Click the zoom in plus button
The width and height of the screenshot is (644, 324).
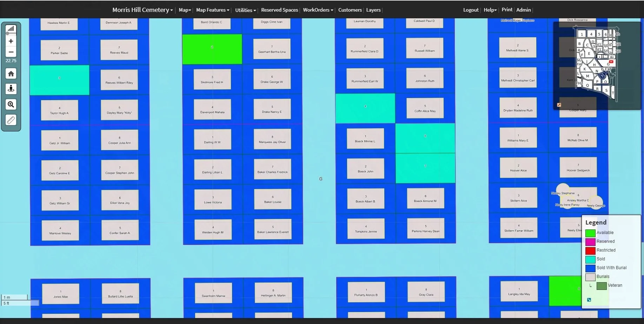(11, 41)
